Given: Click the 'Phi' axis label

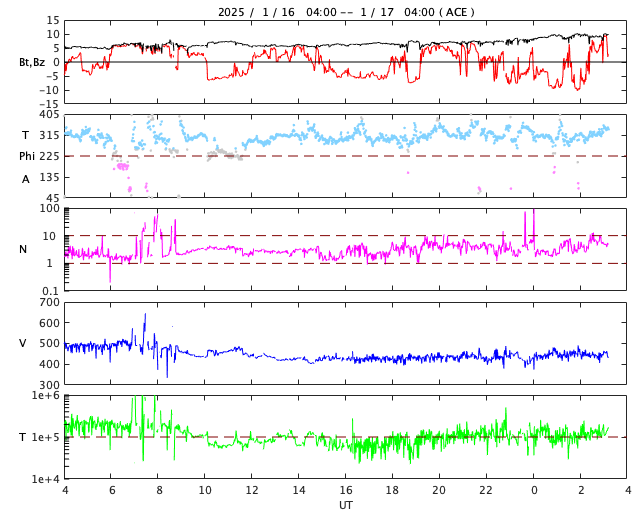Looking at the screenshot, I should pos(27,156).
